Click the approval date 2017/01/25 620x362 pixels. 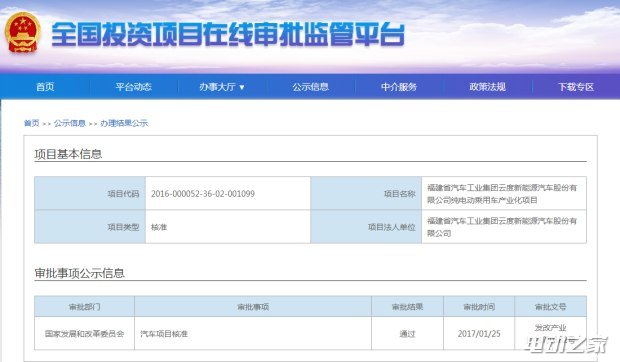(x=479, y=334)
